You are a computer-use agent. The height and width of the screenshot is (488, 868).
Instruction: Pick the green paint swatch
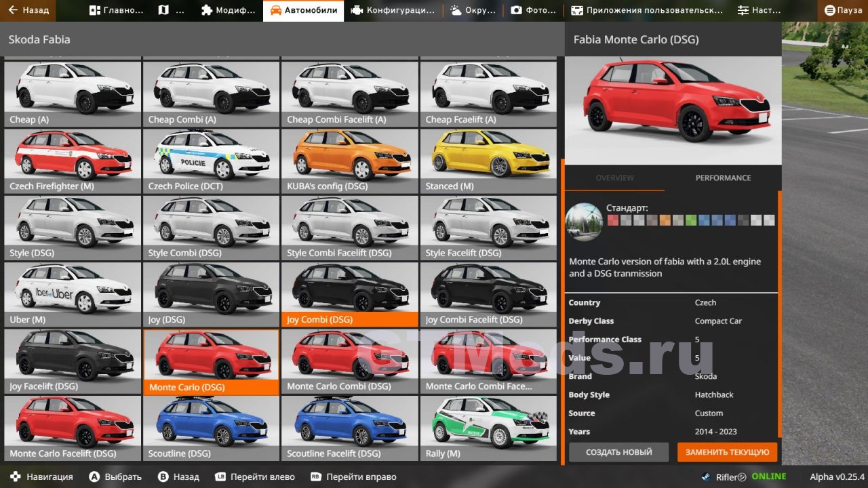[x=691, y=220]
